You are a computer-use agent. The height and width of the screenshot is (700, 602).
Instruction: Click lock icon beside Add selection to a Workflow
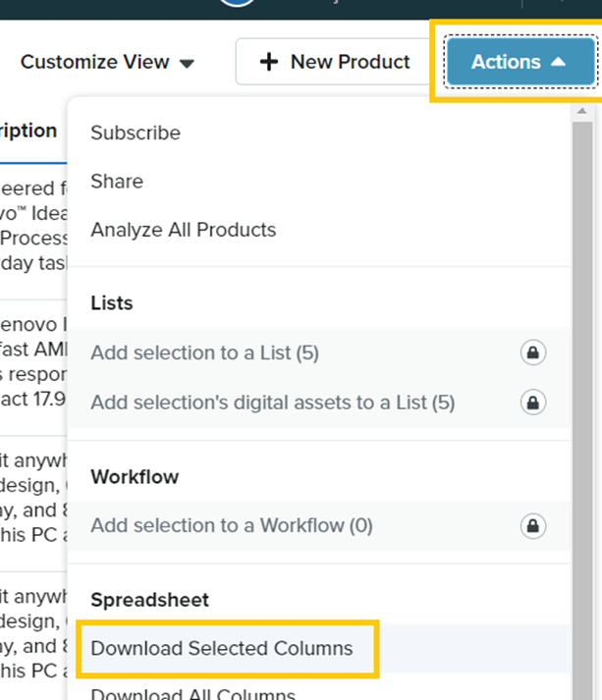point(533,525)
